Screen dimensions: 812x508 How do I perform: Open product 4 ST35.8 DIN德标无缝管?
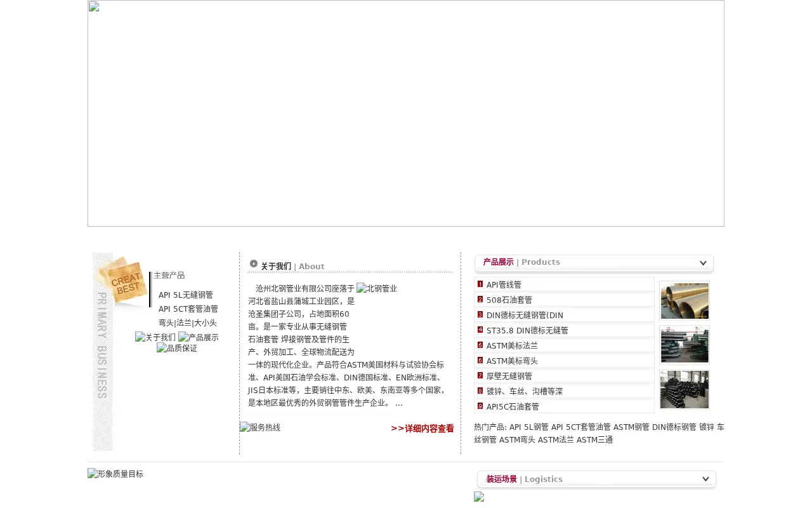point(527,330)
